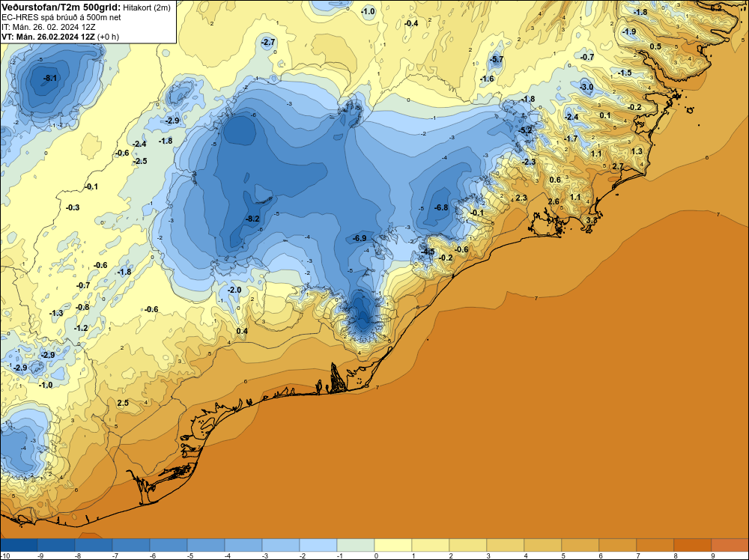Click the -0.8 temperature label
Viewport: 749px width, 560px height.
(82, 307)
